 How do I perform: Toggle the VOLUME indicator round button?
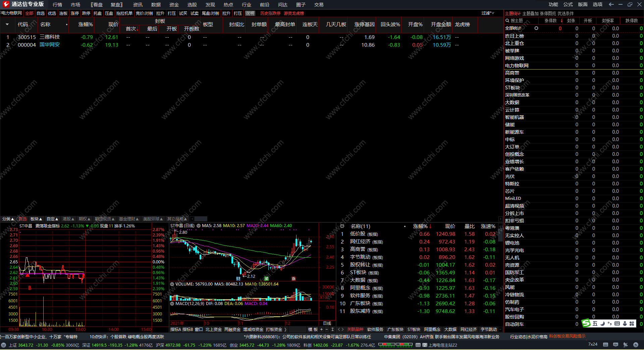pyautogui.click(x=172, y=284)
